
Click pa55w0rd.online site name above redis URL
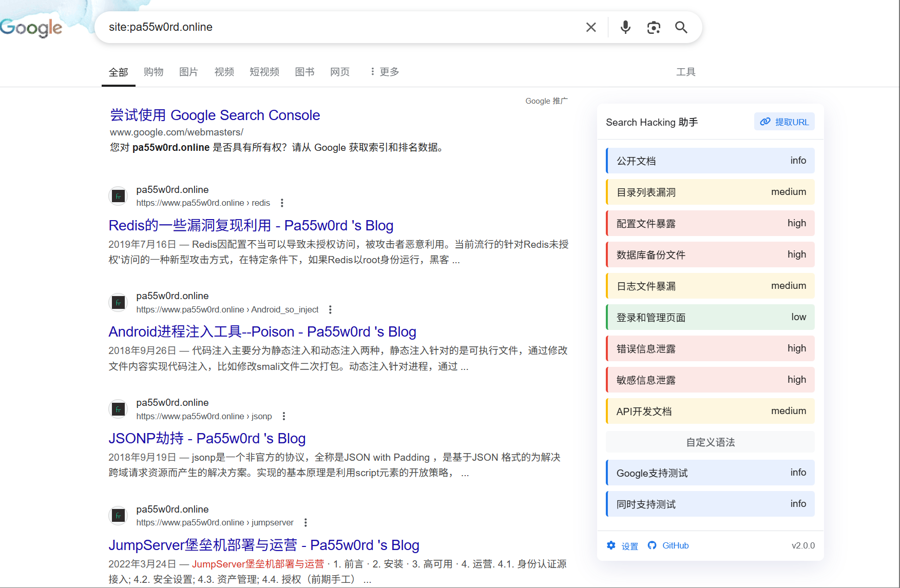coord(172,190)
